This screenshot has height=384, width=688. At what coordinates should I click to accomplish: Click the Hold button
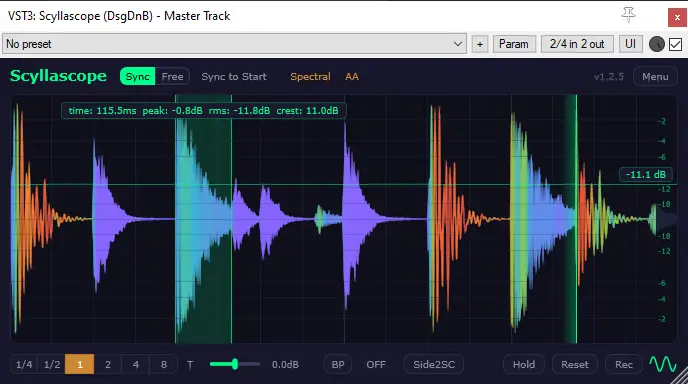pos(524,364)
